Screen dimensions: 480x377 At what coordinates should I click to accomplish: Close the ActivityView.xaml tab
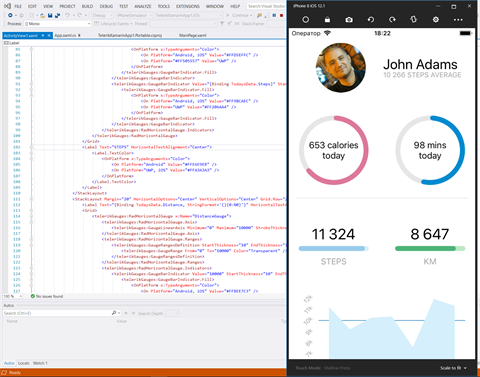click(x=49, y=35)
